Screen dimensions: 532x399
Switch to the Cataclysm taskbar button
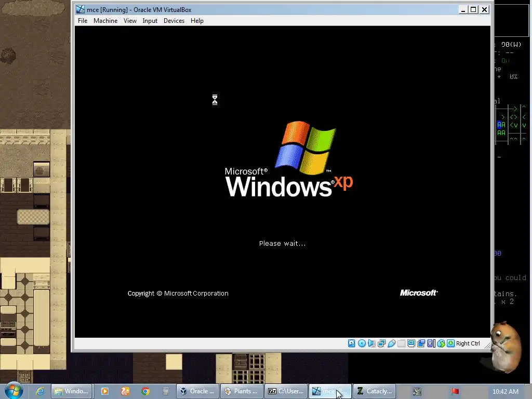[x=374, y=391]
